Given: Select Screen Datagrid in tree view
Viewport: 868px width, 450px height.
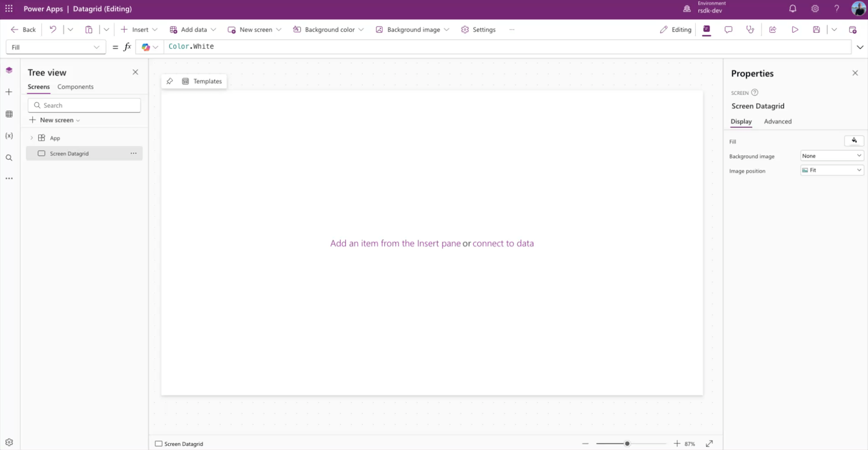Looking at the screenshot, I should click(84, 153).
